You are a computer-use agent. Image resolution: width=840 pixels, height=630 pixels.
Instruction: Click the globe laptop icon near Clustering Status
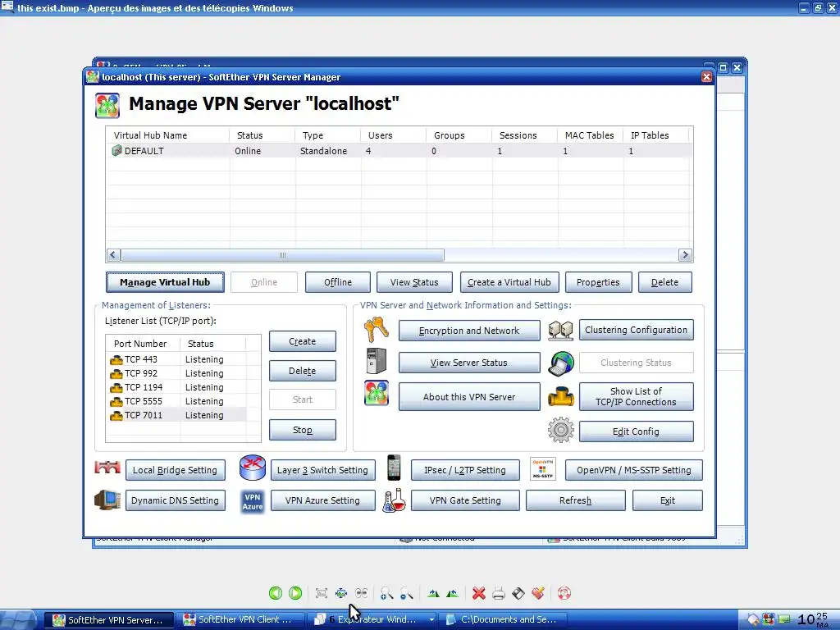tap(561, 363)
